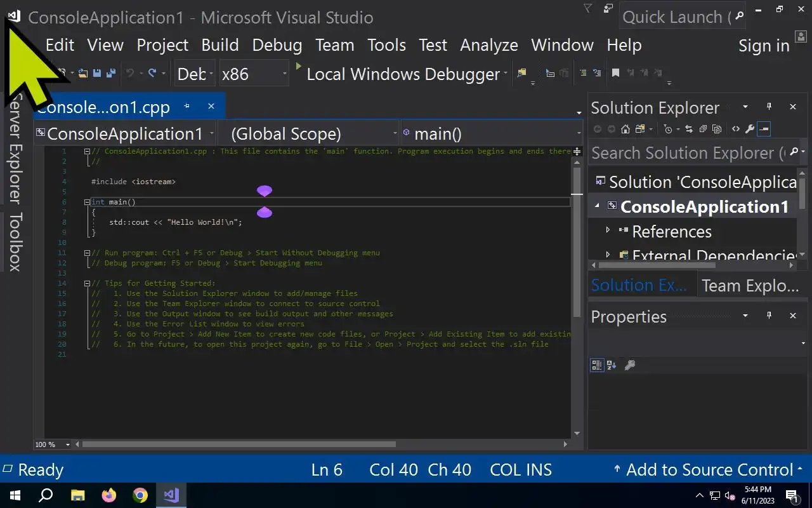Open the Tools menu
812x508 pixels.
(387, 45)
